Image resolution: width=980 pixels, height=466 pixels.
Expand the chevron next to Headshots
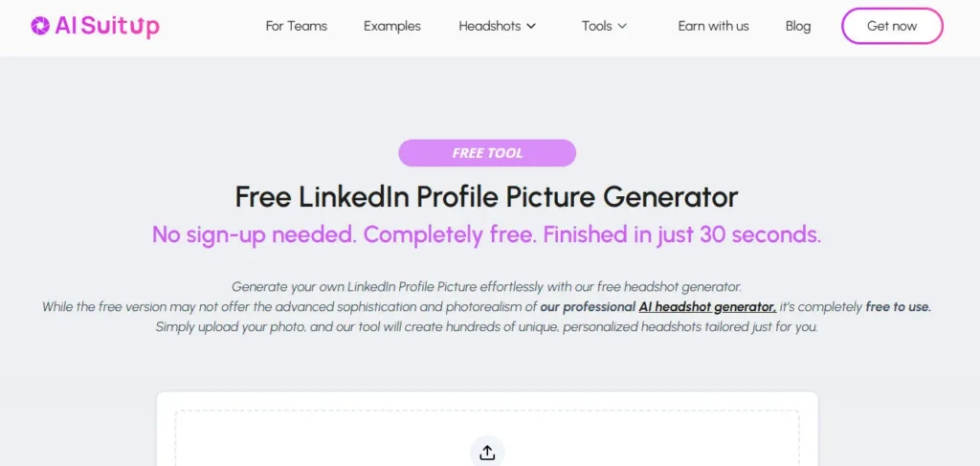coord(531,26)
